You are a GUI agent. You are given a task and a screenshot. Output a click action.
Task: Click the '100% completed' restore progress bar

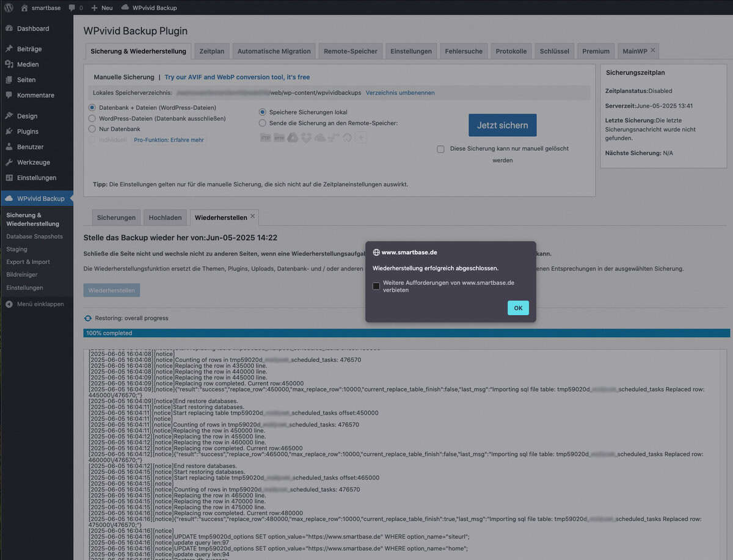pos(407,333)
